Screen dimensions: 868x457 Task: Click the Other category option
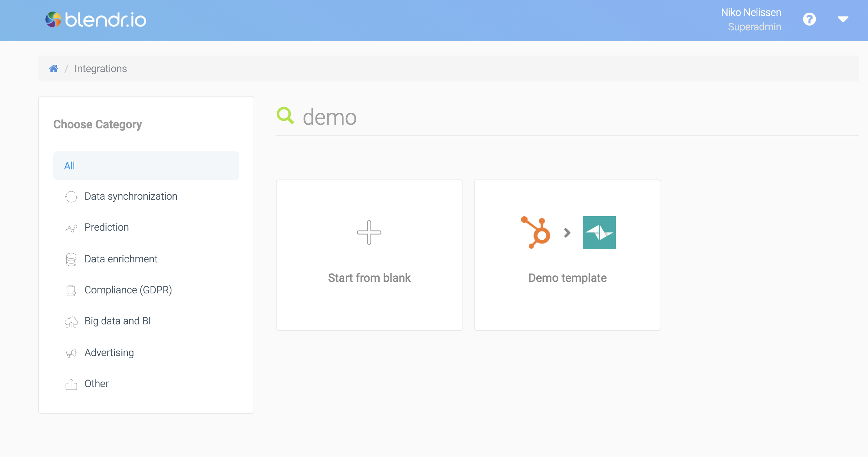[97, 383]
